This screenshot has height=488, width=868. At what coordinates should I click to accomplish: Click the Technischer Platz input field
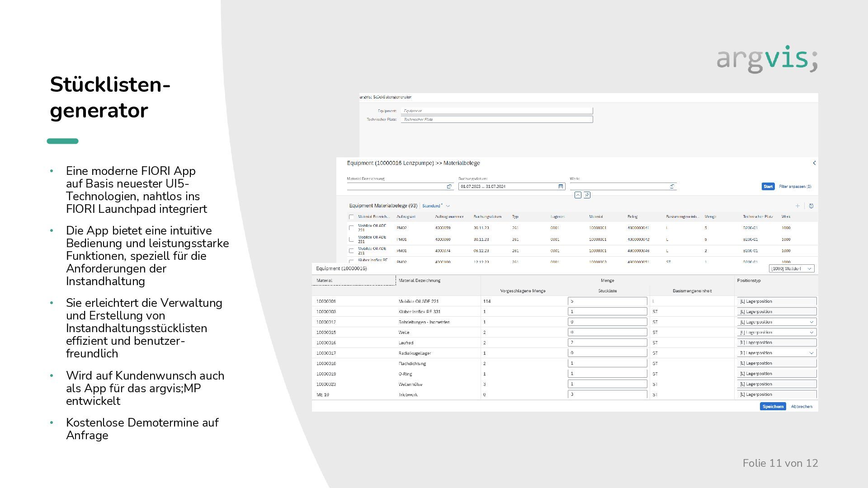(x=496, y=119)
